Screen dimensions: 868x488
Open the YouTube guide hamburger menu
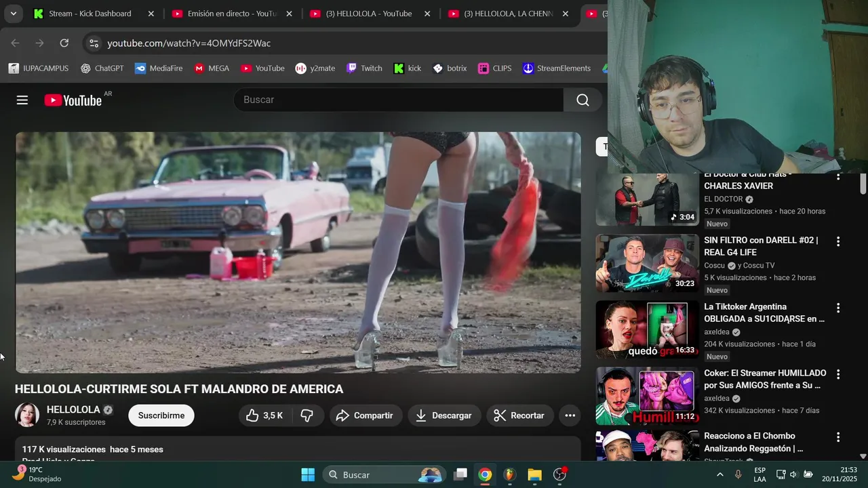[22, 100]
